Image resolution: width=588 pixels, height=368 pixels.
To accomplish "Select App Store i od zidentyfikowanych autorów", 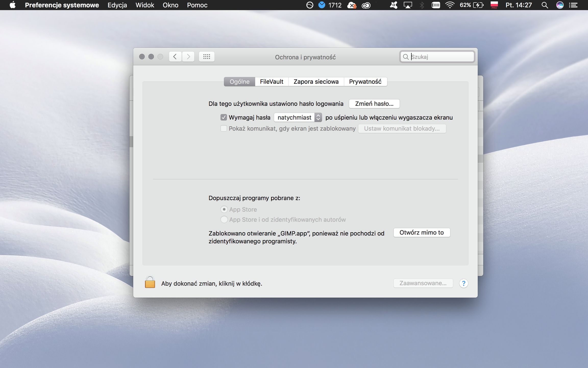I will pyautogui.click(x=224, y=220).
